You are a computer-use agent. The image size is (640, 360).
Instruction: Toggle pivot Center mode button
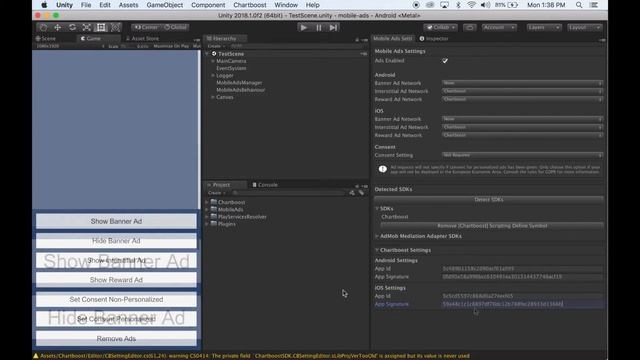[146, 27]
